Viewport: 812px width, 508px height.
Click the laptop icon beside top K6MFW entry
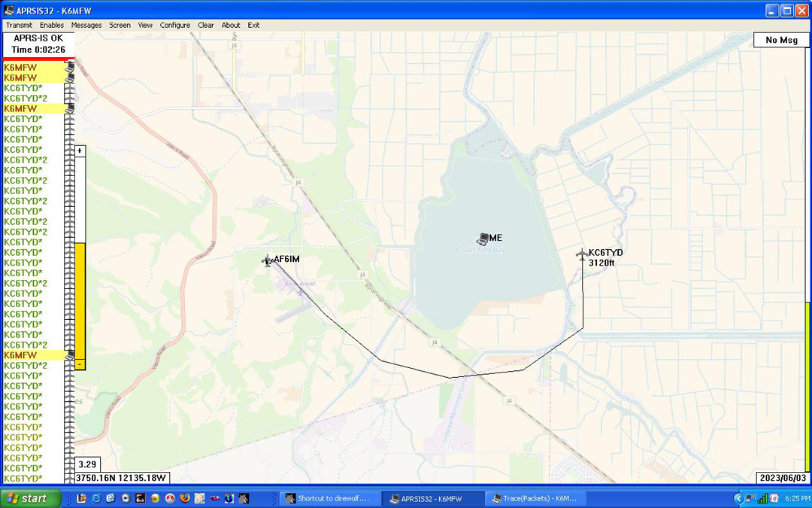pyautogui.click(x=69, y=68)
